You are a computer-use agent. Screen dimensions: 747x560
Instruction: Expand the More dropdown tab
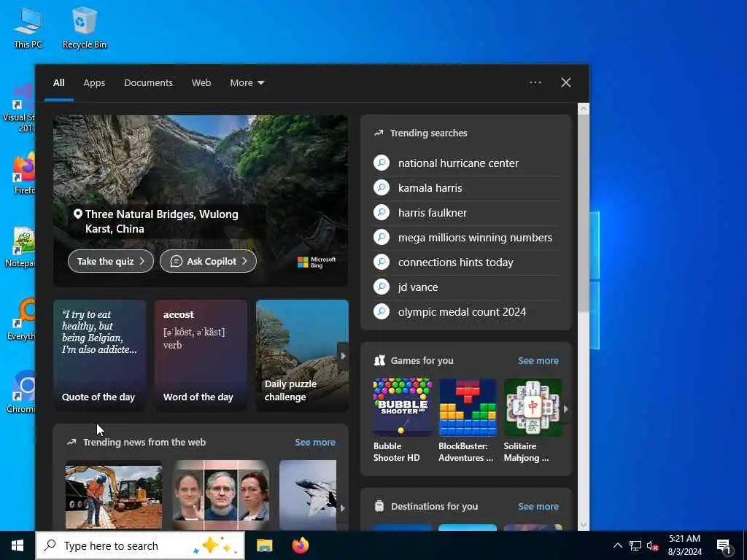click(x=247, y=83)
